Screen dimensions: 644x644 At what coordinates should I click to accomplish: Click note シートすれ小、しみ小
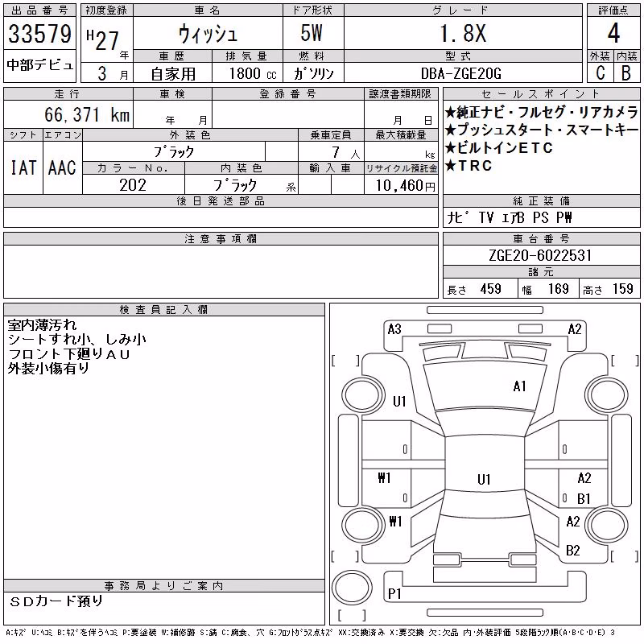click(x=76, y=339)
